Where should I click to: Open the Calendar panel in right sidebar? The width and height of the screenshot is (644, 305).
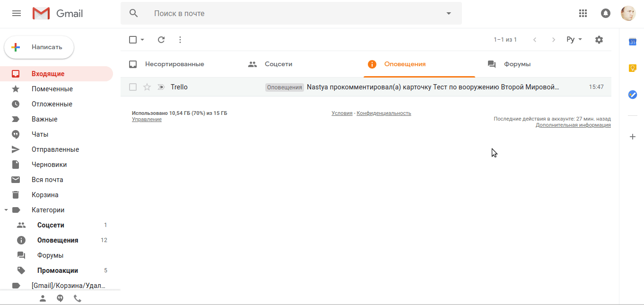[633, 42]
